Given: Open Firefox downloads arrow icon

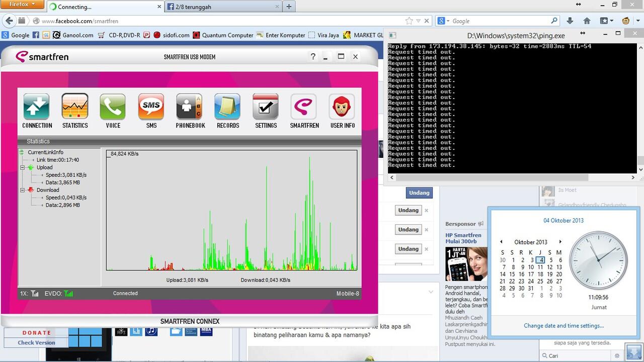Looking at the screenshot, I should 570,21.
